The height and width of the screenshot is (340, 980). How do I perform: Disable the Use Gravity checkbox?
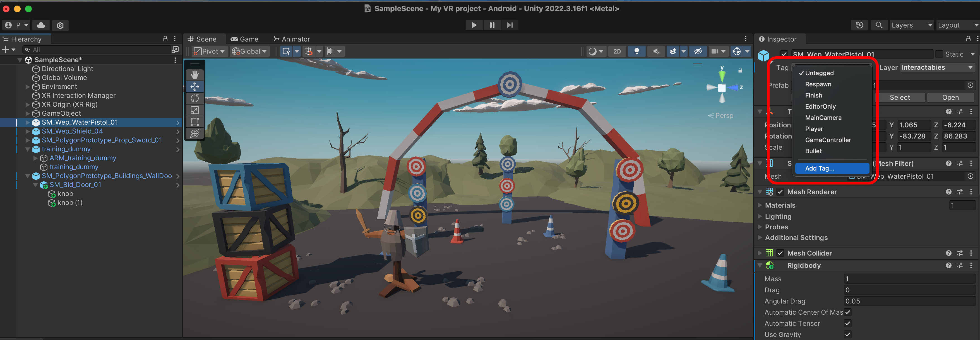click(x=848, y=334)
